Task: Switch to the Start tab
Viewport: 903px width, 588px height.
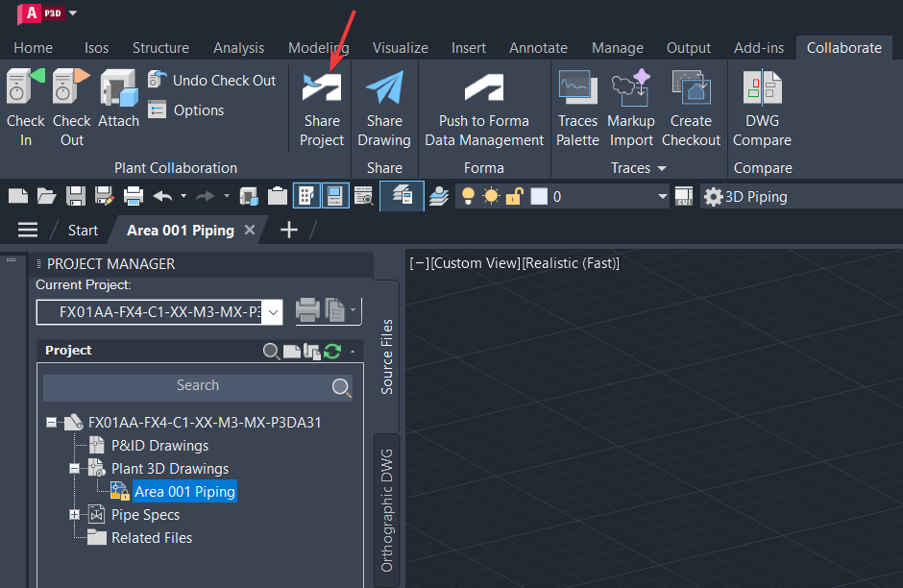Action: pyautogui.click(x=83, y=231)
